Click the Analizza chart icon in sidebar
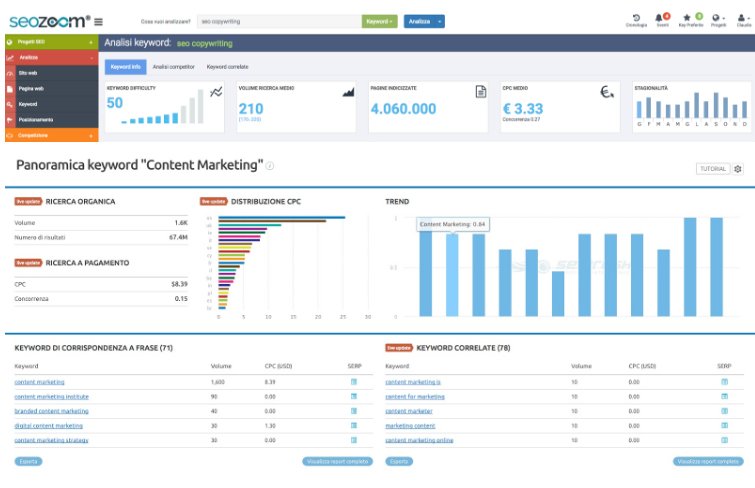Viewport: 755px width, 488px height. (x=10, y=58)
